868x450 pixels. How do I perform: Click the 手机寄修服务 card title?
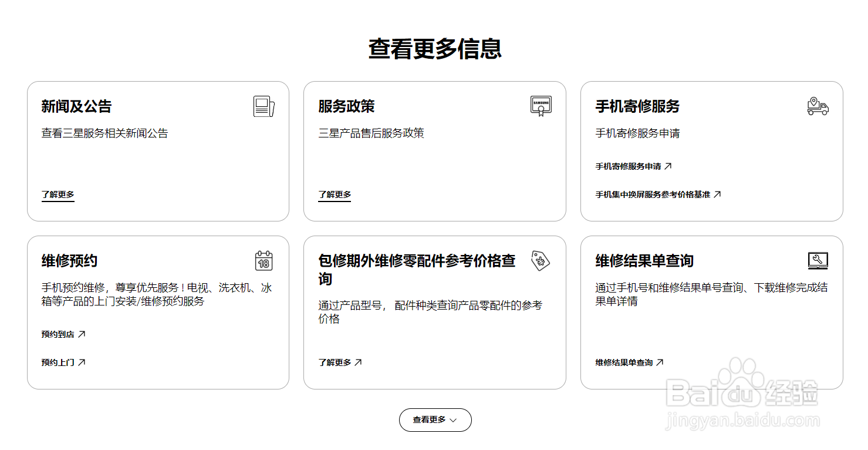637,106
